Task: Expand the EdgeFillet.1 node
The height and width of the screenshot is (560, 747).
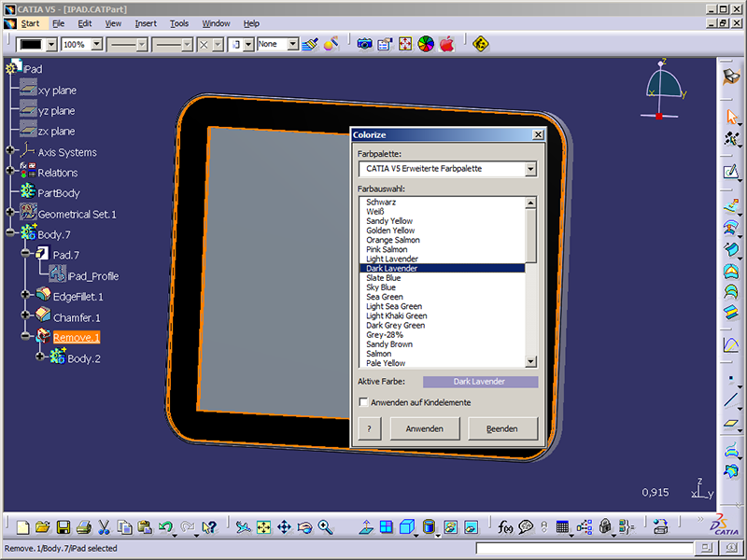Action: [26, 295]
